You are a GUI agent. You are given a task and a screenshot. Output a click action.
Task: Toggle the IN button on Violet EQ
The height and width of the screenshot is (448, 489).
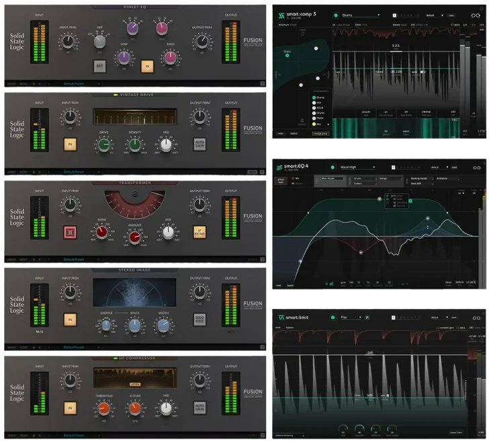tap(146, 66)
